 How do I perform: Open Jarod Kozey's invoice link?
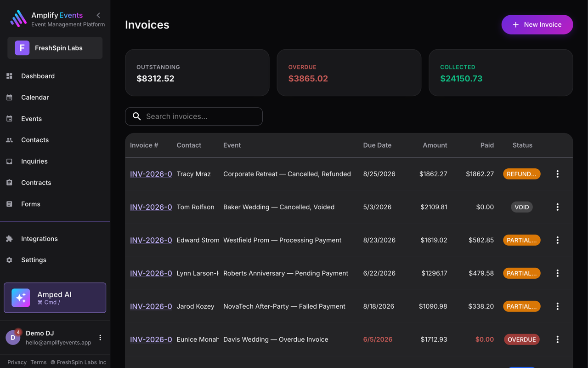[x=151, y=306]
